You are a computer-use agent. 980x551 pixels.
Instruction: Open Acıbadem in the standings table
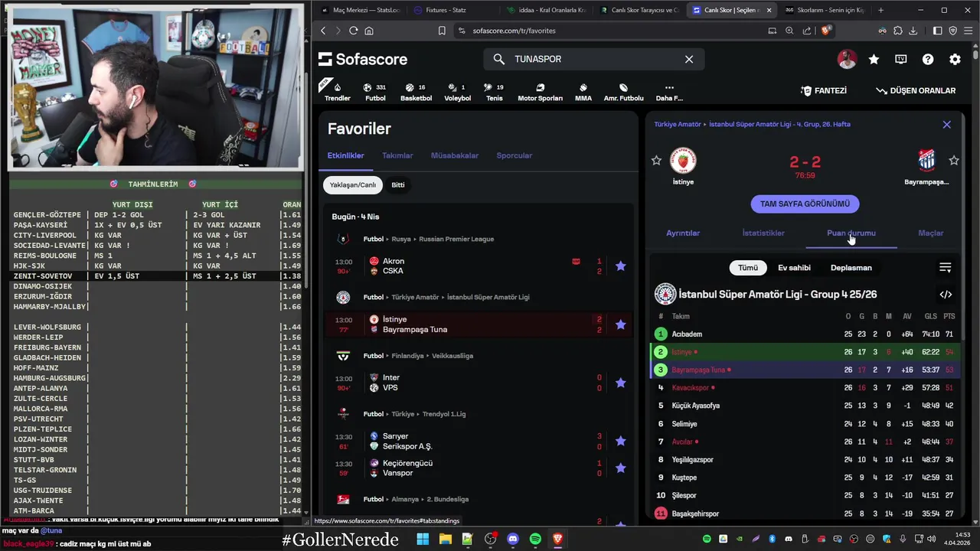point(687,334)
